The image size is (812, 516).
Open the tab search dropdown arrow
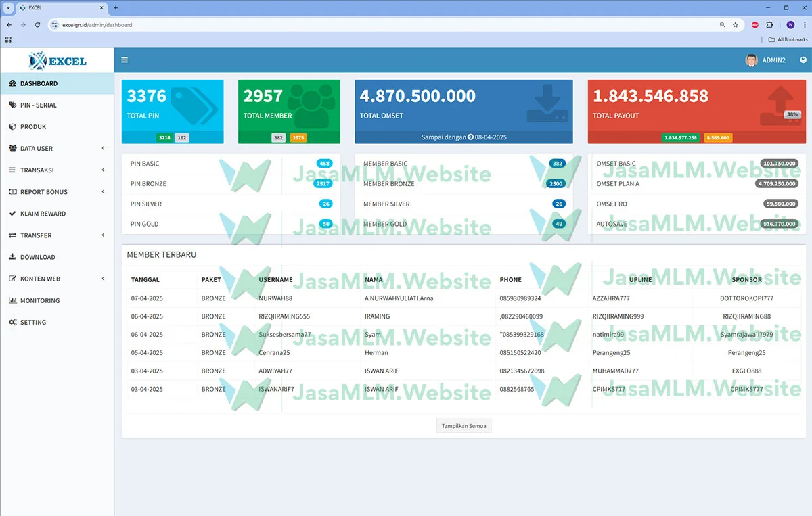point(7,7)
